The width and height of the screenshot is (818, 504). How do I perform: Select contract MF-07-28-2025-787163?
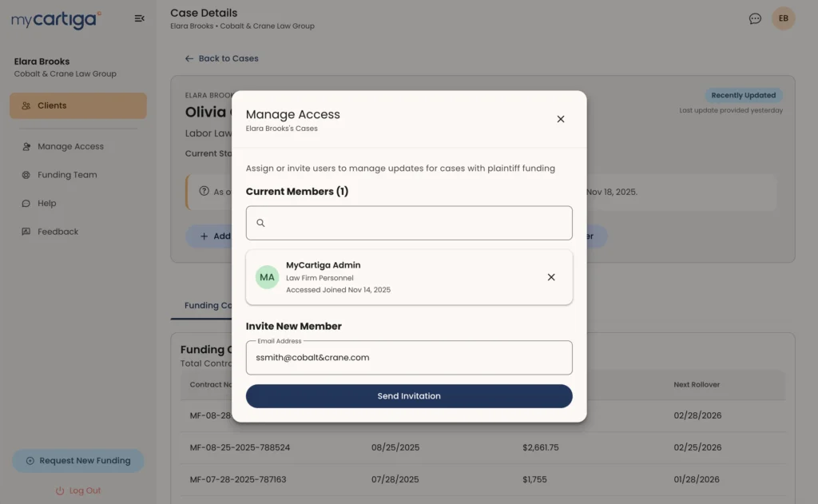coord(238,479)
